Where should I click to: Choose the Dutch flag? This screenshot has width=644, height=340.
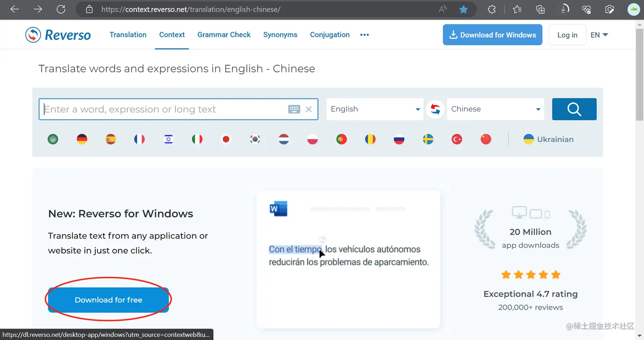point(284,139)
